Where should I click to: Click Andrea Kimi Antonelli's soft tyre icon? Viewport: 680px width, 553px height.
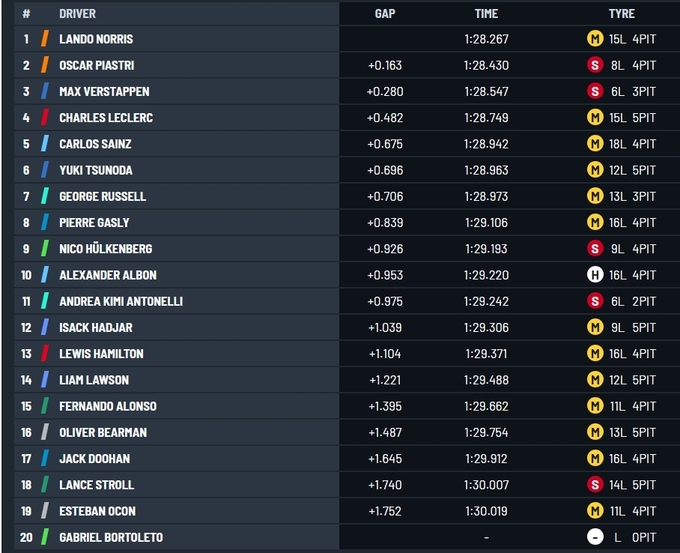594,301
